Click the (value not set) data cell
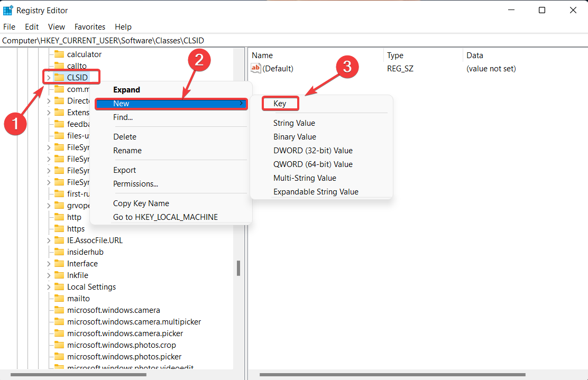Image resolution: width=588 pixels, height=380 pixels. 491,69
